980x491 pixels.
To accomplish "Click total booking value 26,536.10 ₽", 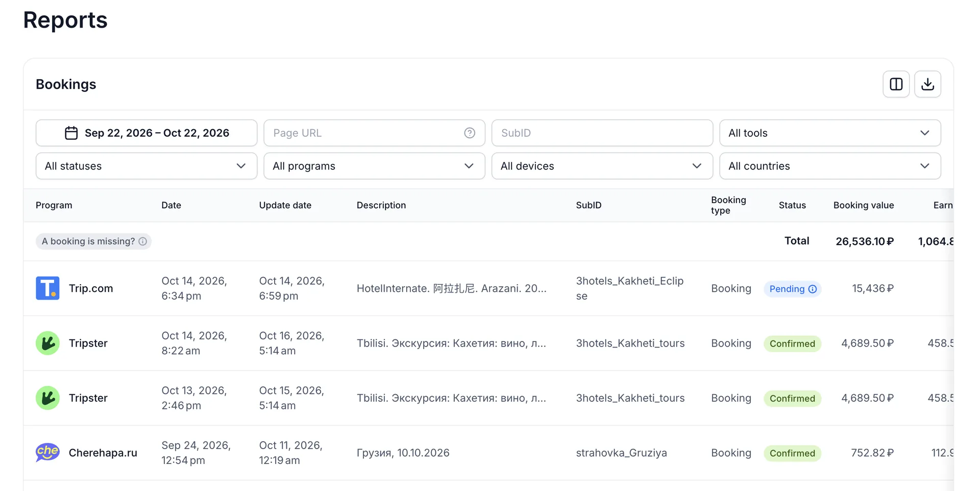I will 865,241.
